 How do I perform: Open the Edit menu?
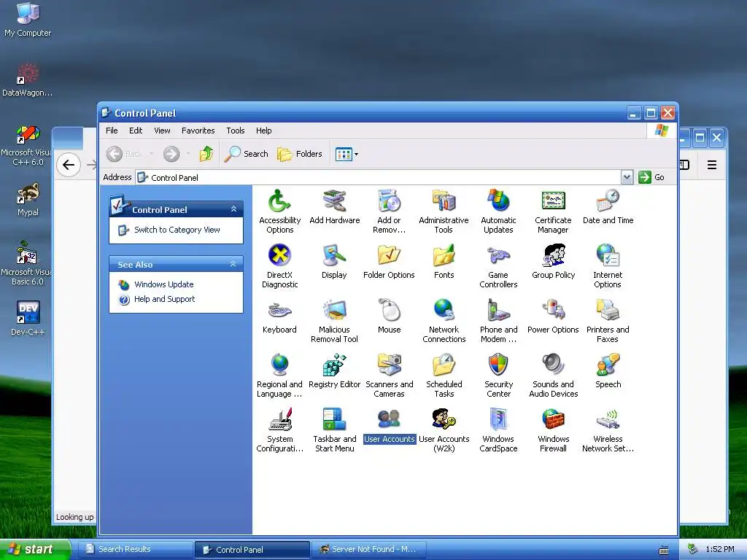click(136, 131)
